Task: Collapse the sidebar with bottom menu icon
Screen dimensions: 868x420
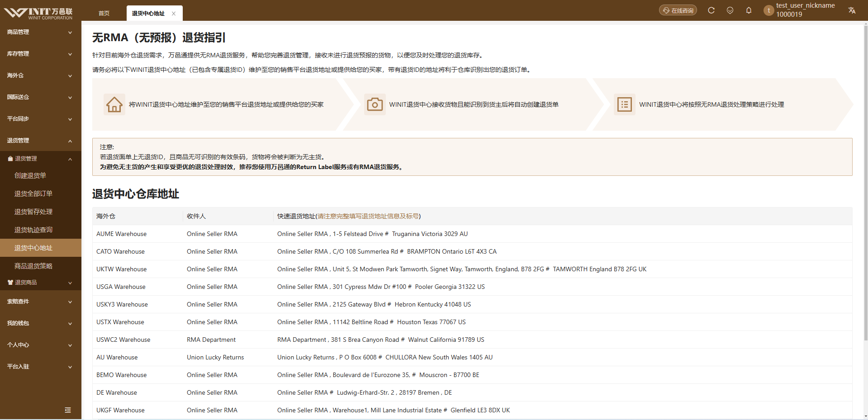Action: [68, 410]
